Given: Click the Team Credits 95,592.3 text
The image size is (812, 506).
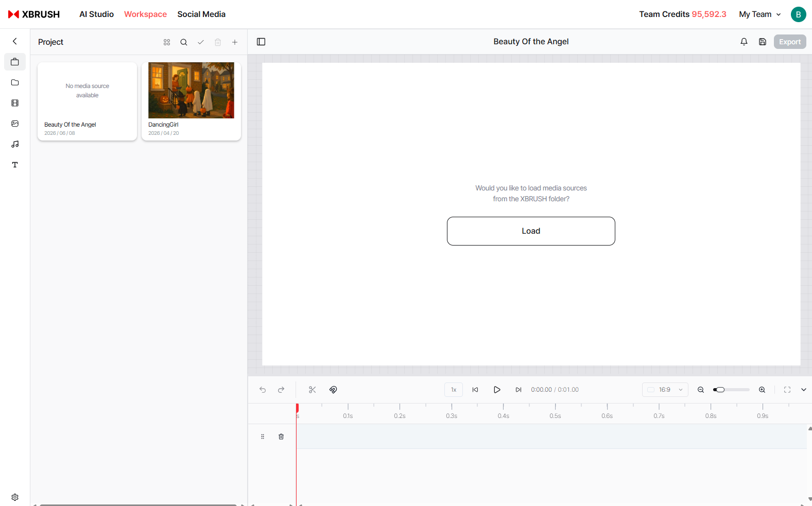Looking at the screenshot, I should pos(682,14).
